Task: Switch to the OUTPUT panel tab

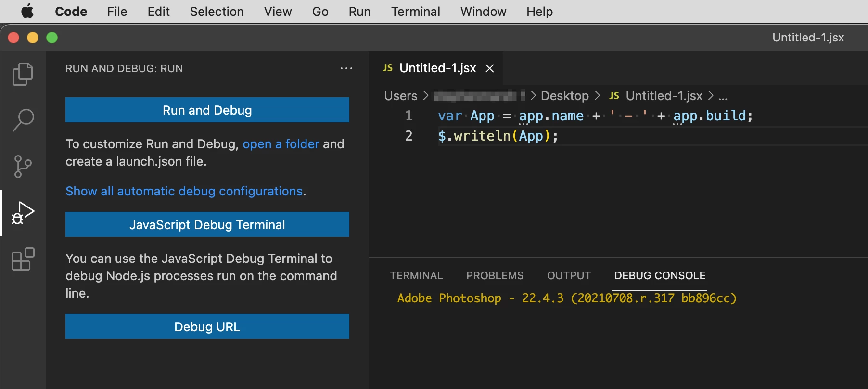Action: [x=569, y=275]
